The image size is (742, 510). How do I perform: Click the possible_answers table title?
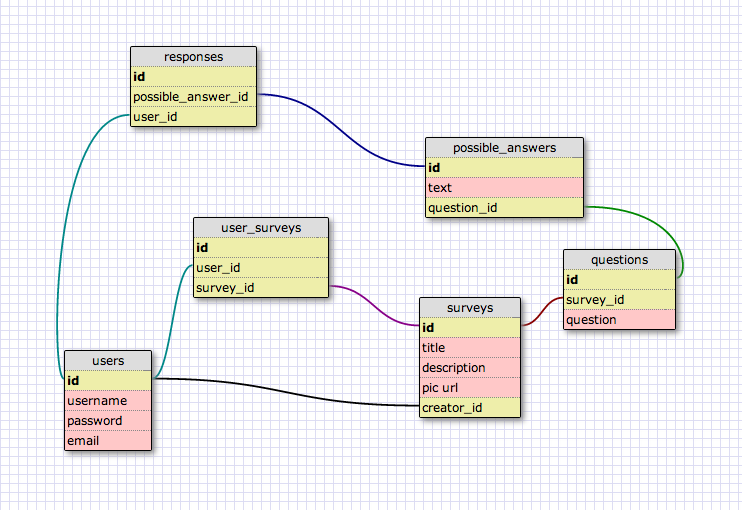[x=504, y=147]
